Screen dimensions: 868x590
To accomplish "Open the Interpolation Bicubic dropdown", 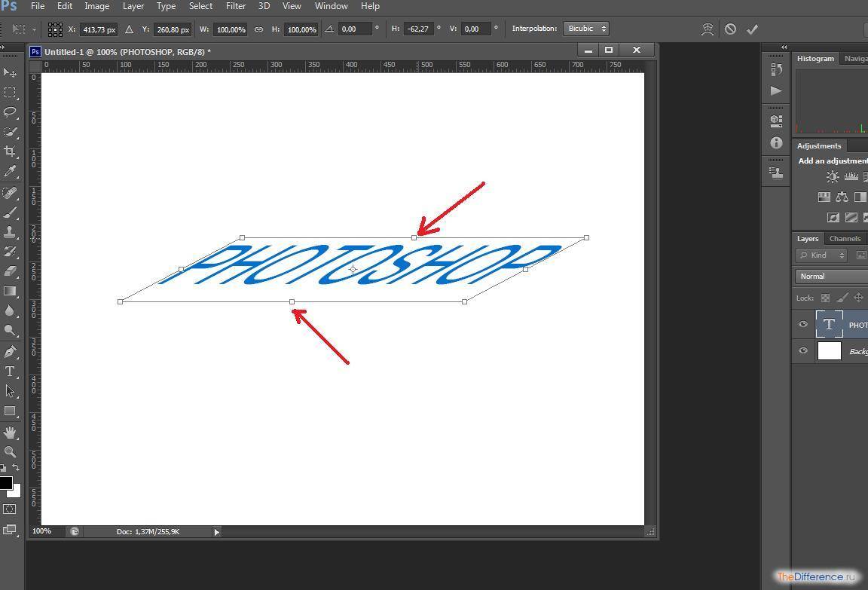I will tap(586, 29).
